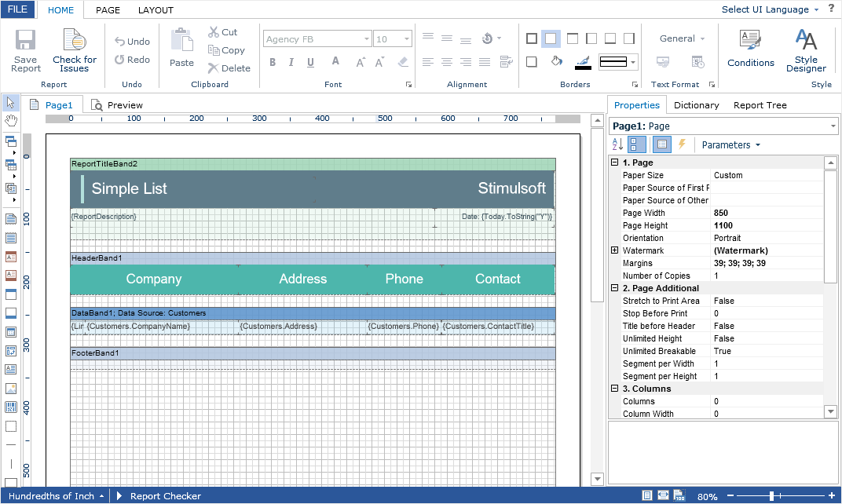Toggle Bold font style
This screenshot has width=842, height=504.
[273, 62]
